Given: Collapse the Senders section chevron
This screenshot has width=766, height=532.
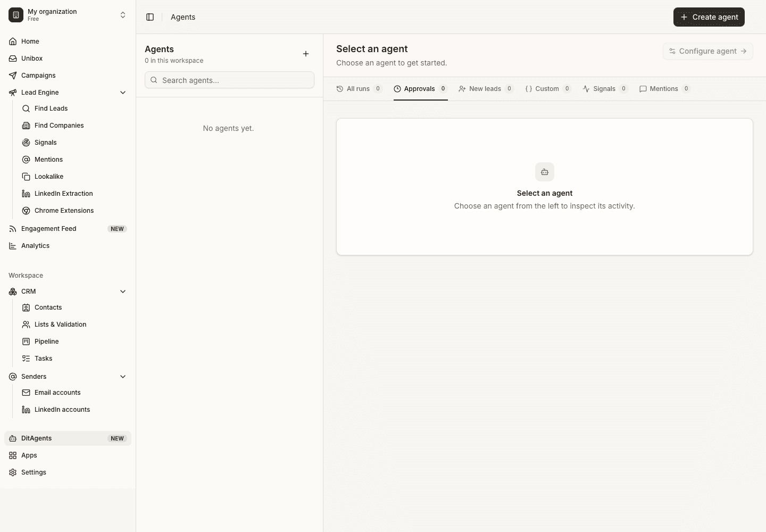Looking at the screenshot, I should [123, 377].
